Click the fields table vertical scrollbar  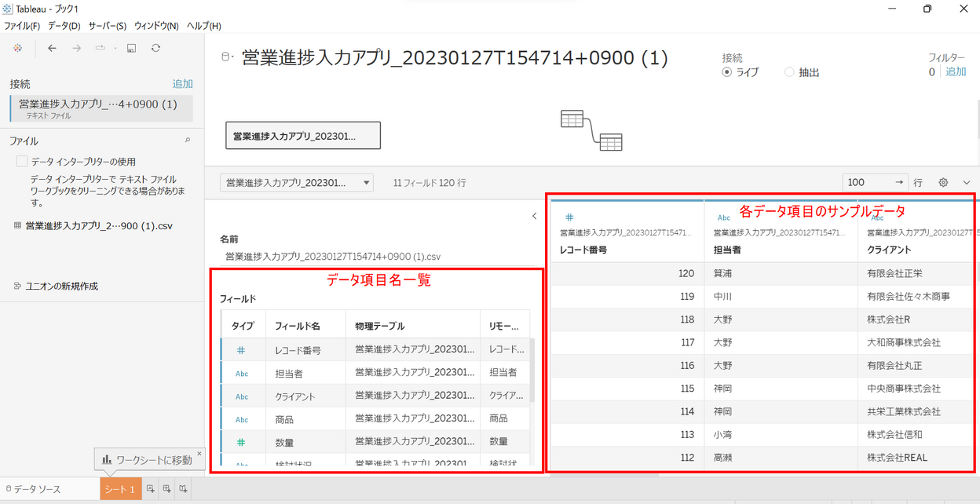point(532,371)
